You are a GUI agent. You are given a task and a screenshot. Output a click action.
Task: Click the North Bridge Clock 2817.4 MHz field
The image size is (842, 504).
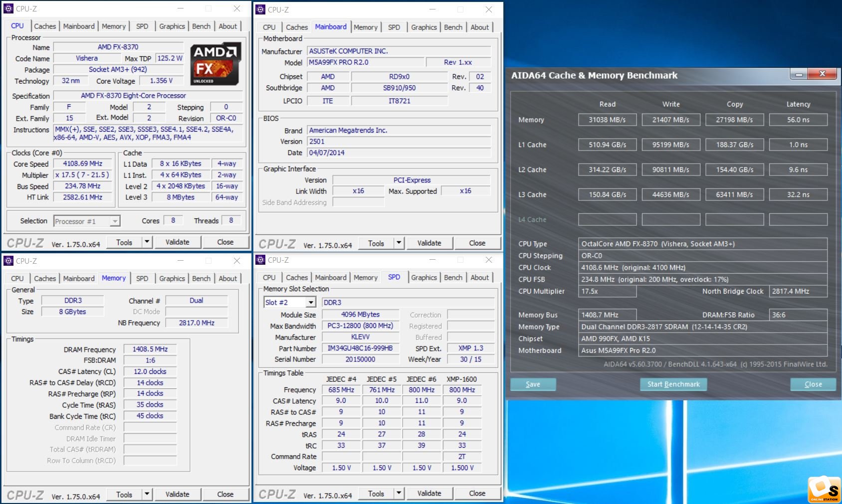[x=798, y=291]
